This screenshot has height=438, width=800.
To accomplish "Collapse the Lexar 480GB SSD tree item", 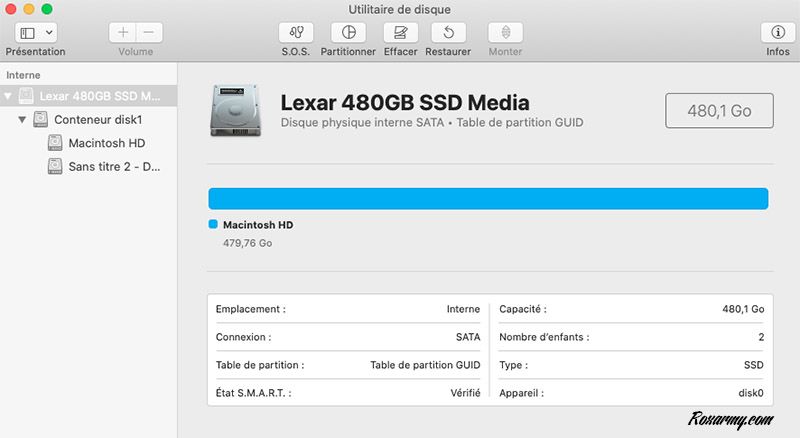I will [x=9, y=97].
